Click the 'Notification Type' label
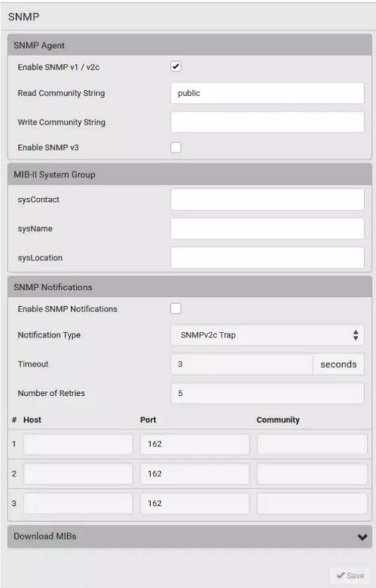This screenshot has width=376, height=588. tap(49, 335)
